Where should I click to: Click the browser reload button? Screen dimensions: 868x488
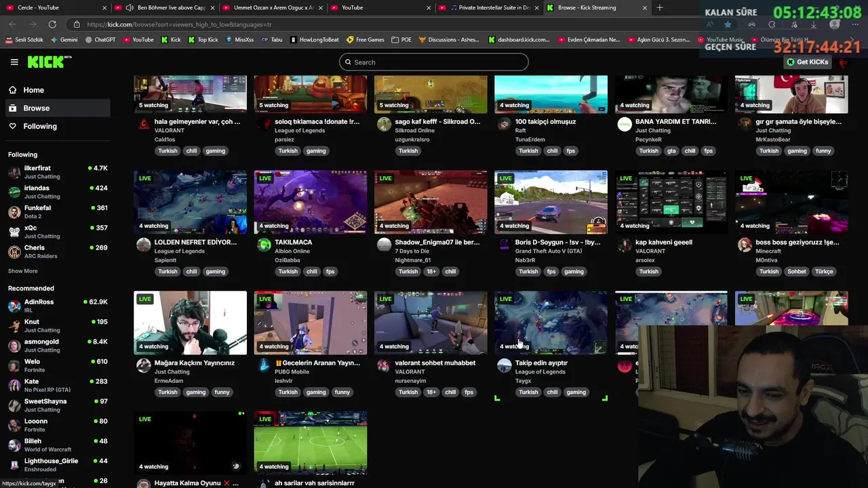(x=52, y=24)
